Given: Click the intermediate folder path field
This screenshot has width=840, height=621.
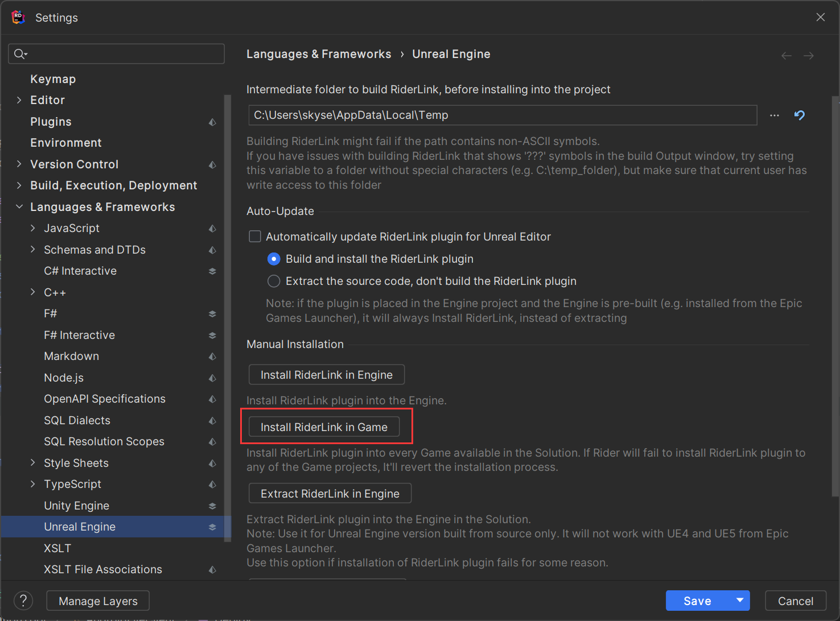Looking at the screenshot, I should tap(503, 115).
